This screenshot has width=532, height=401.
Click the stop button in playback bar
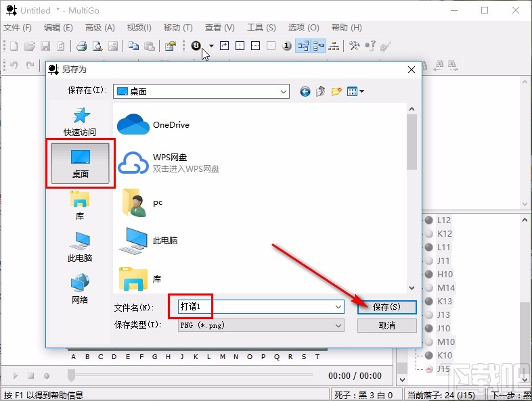click(x=31, y=375)
